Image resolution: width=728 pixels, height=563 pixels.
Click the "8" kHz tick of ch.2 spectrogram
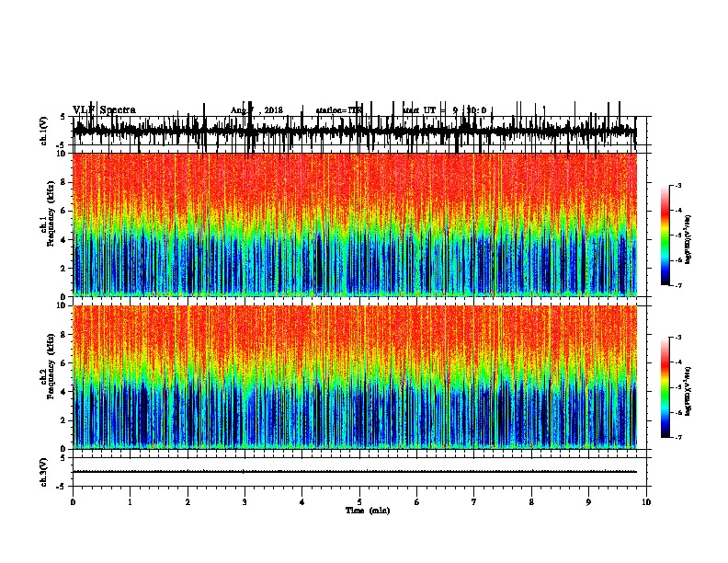point(63,335)
